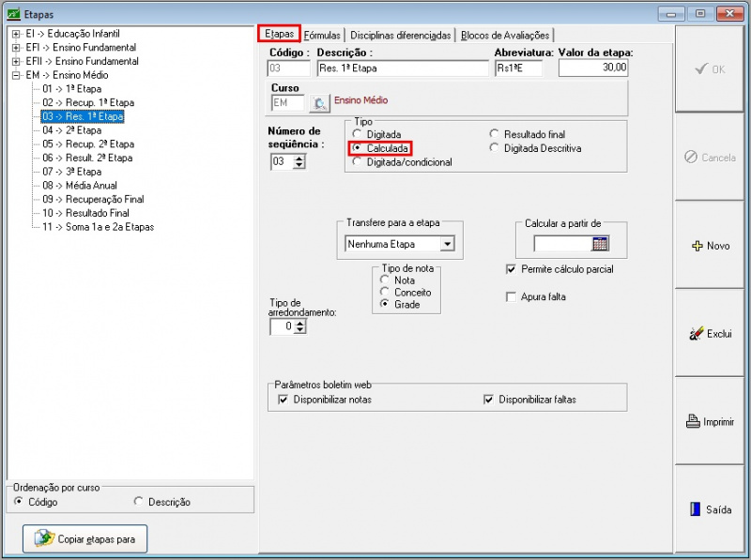Enable the Apura falta checkbox
This screenshot has width=751, height=560.
512,297
